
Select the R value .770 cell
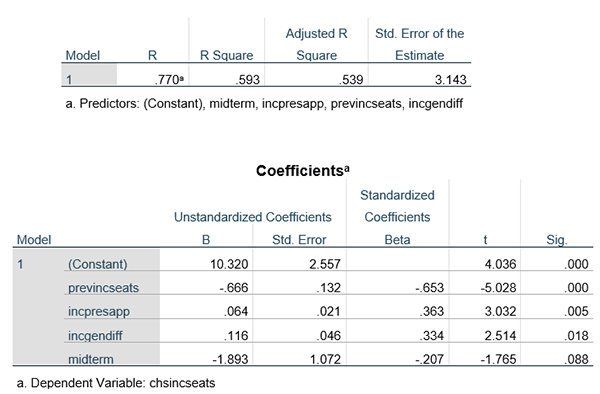coord(169,80)
